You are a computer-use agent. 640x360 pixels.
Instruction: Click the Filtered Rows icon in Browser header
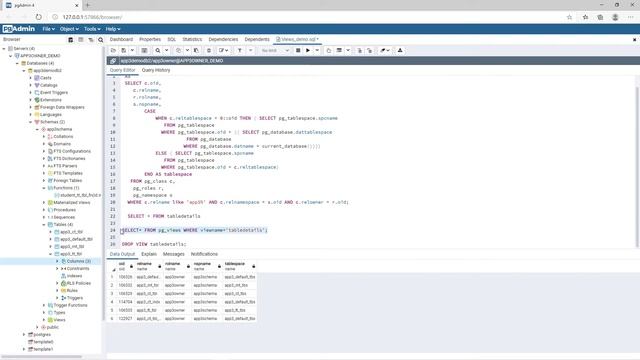[x=91, y=40]
